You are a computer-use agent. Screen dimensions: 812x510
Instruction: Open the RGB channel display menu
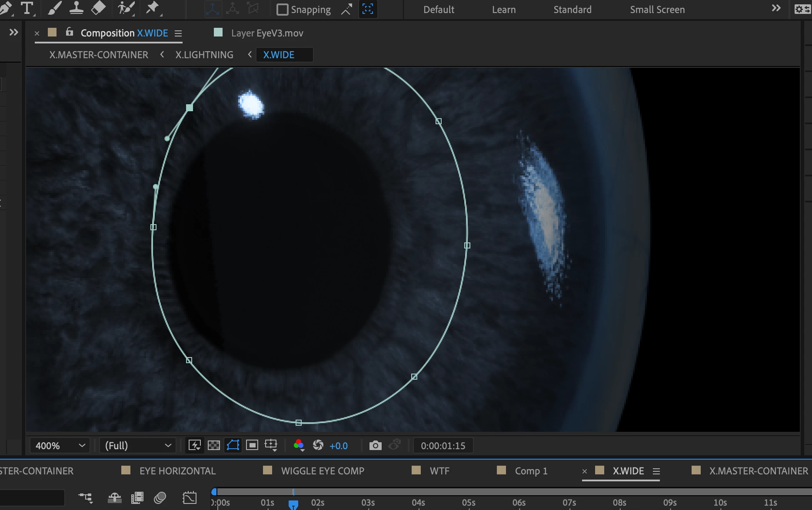[x=299, y=445]
